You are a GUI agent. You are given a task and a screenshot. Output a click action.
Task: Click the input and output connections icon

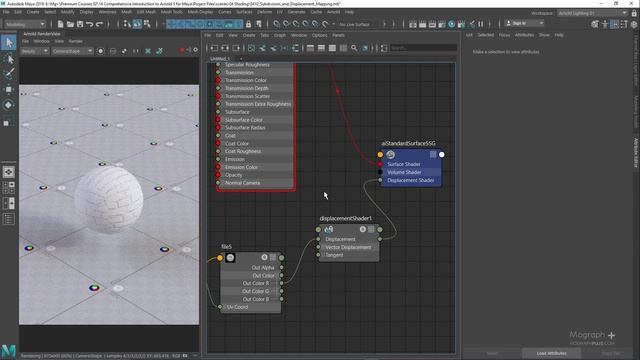225,48
